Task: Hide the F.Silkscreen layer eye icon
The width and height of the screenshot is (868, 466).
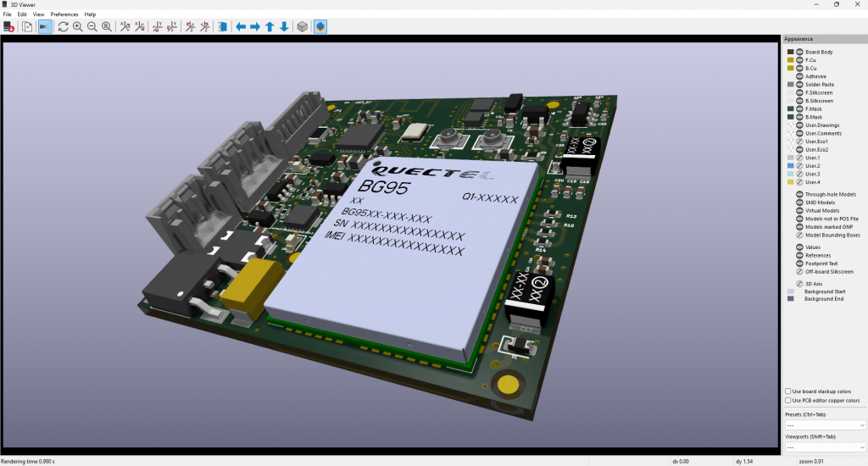Action: [799, 92]
